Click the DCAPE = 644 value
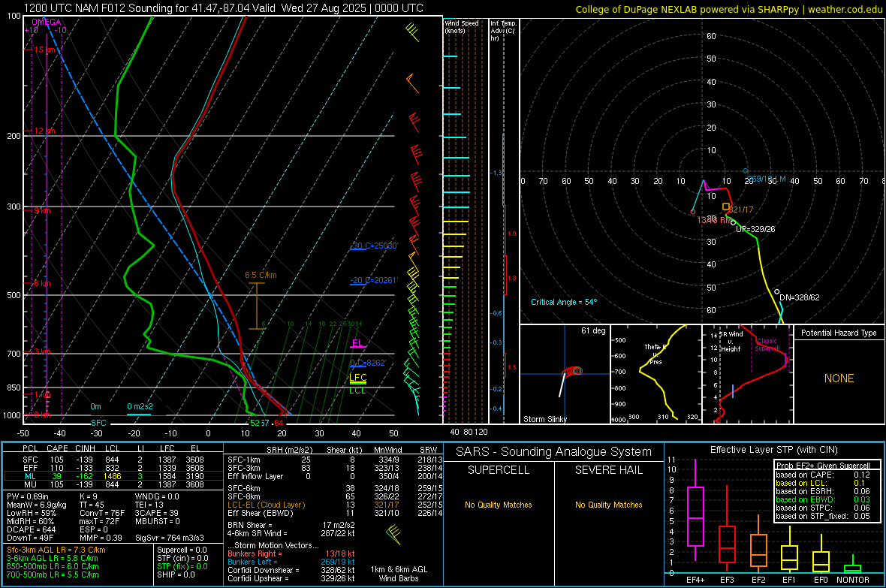Image resolution: width=886 pixels, height=588 pixels. click(31, 529)
